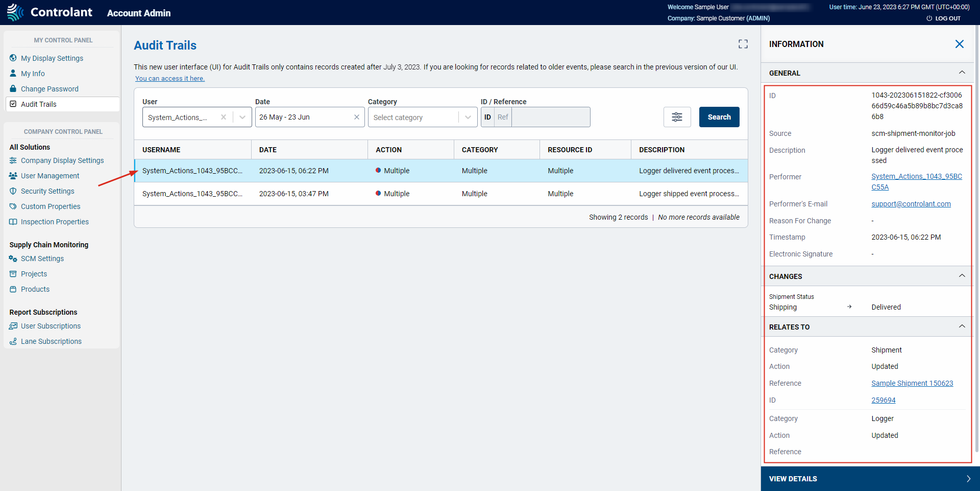Expand Audit Trails to fullscreen
Viewport: 980px width, 491px height.
pos(743,44)
